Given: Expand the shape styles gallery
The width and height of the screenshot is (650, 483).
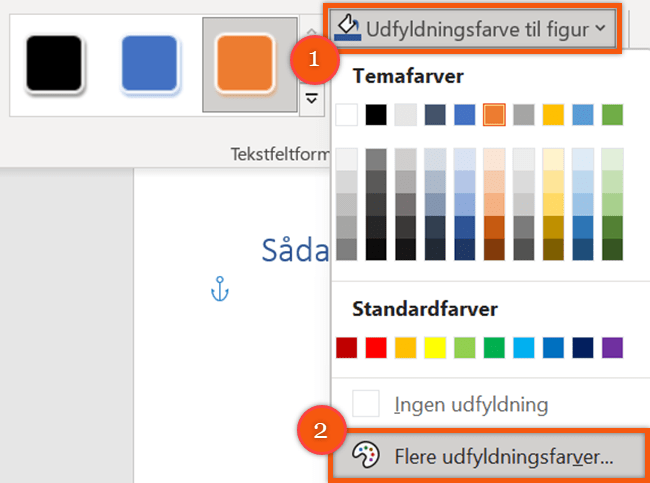Looking at the screenshot, I should point(312,98).
